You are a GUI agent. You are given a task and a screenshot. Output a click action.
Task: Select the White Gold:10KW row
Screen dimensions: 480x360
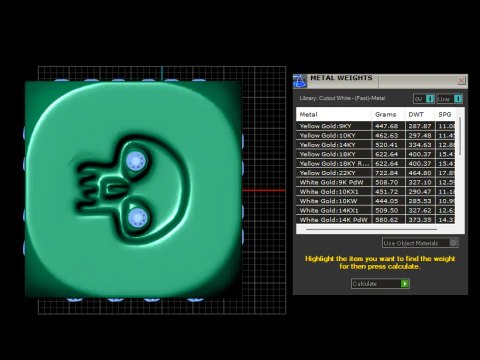pyautogui.click(x=376, y=201)
